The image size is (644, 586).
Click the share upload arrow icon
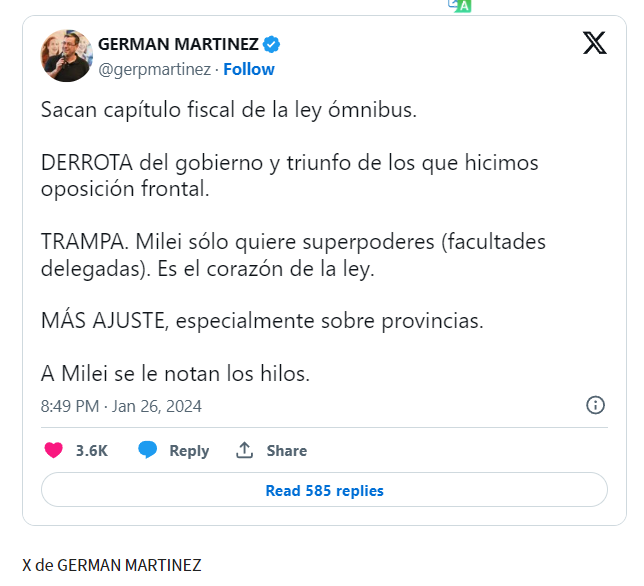pyautogui.click(x=244, y=450)
